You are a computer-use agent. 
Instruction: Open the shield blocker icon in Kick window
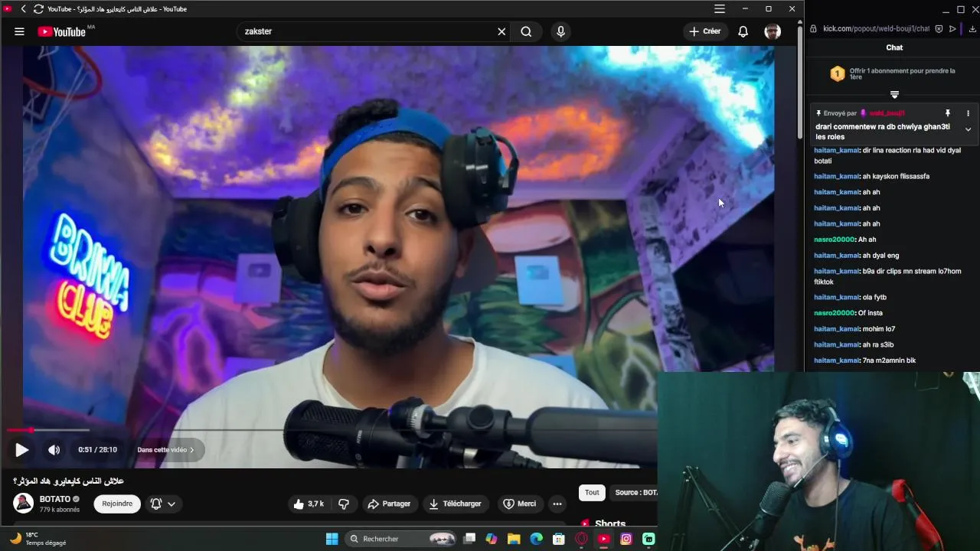(939, 29)
